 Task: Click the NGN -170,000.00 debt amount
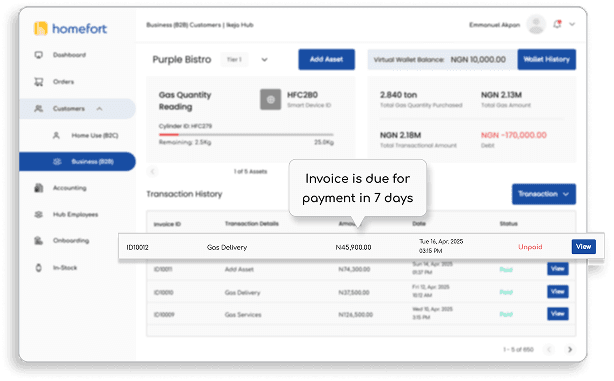click(514, 135)
